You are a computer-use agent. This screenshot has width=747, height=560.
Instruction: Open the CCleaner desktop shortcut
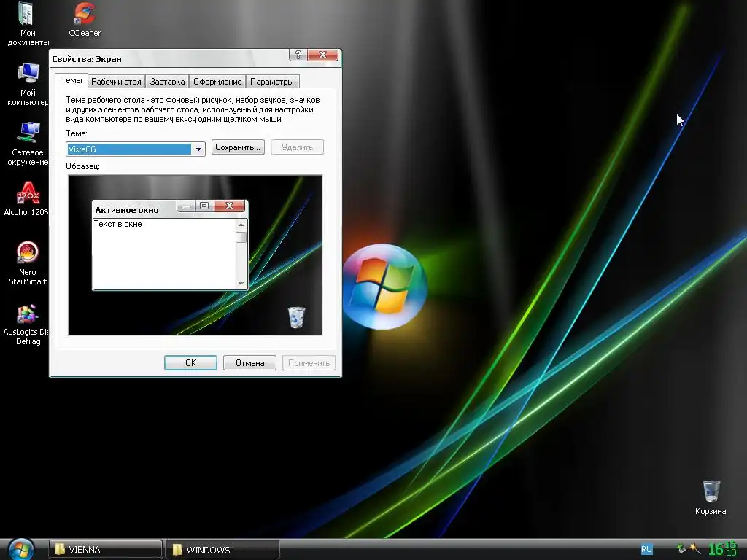click(85, 20)
